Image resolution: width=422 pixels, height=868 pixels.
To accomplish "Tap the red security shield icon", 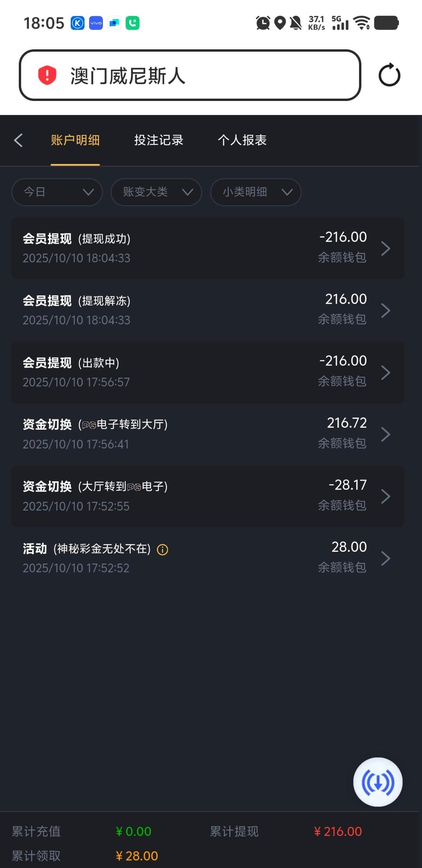I will tap(47, 75).
